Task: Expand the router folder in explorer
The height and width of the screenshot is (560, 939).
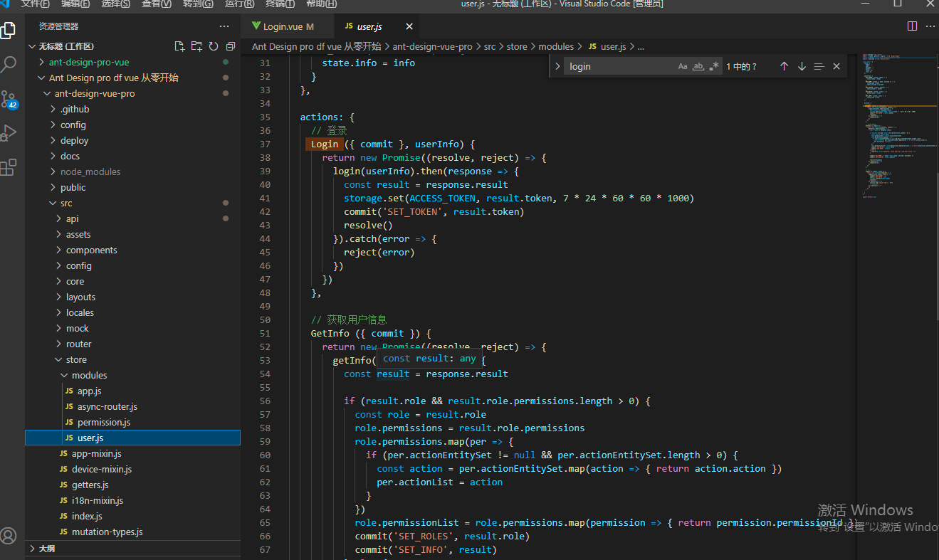Action: point(78,344)
